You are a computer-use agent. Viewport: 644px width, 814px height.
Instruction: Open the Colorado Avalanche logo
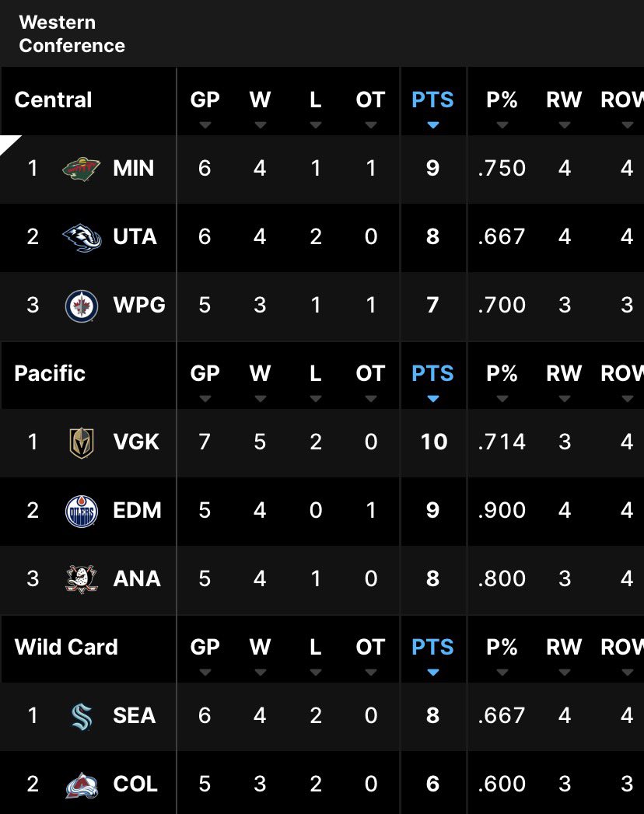point(82,784)
